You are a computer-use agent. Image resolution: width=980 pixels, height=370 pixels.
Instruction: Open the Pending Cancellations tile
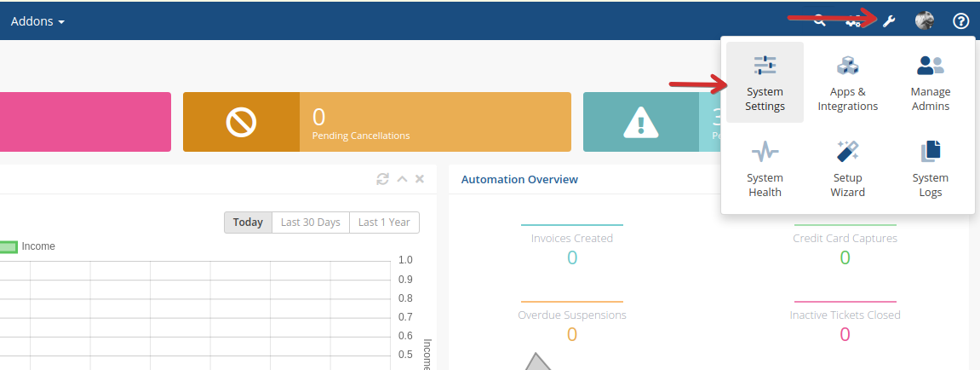(x=376, y=122)
